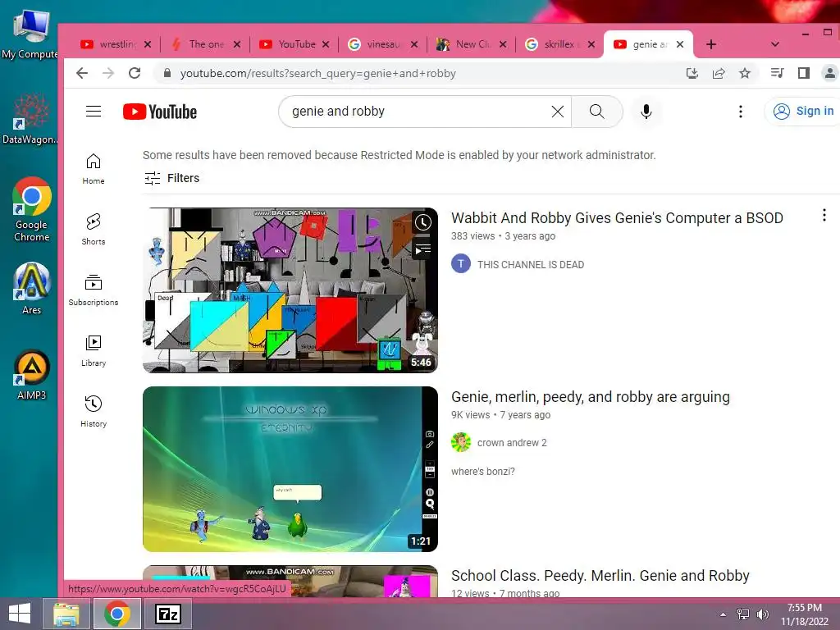The height and width of the screenshot is (630, 840).
Task: Start voice search with microphone
Action: (646, 112)
